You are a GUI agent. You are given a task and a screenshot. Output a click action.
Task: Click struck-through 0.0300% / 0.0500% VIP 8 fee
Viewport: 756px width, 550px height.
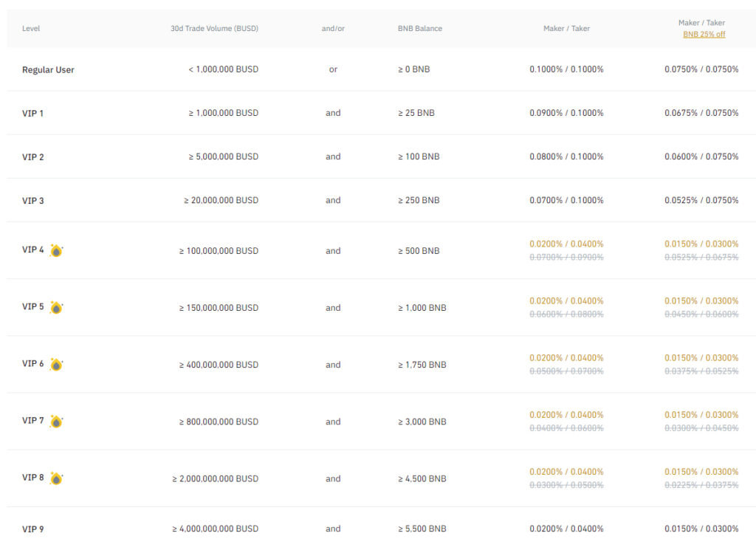(x=566, y=485)
